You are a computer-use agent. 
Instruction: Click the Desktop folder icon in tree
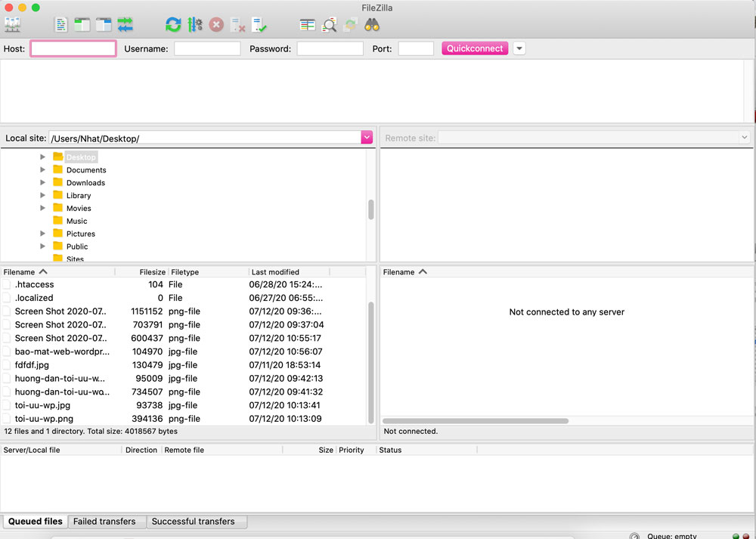[58, 156]
